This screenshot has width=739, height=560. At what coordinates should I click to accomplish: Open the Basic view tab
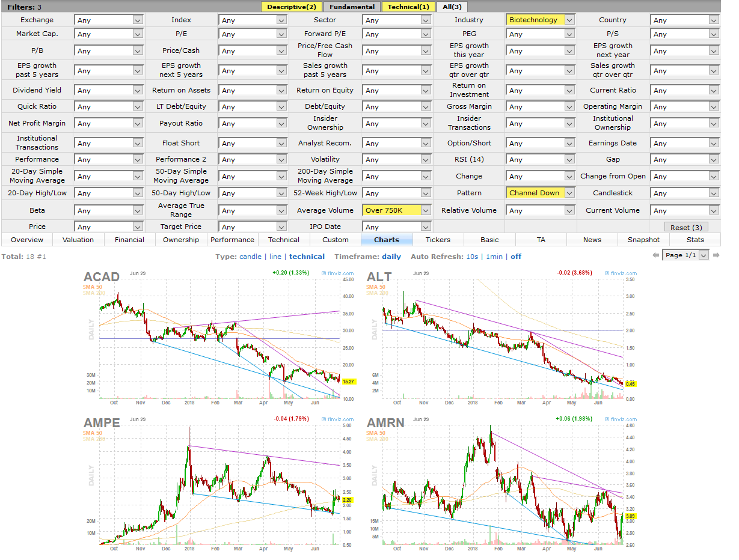pyautogui.click(x=489, y=240)
